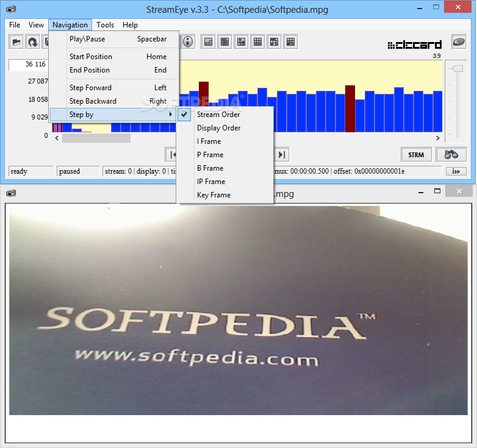Minimize the StreamEye main window
Viewport: 477px width, 448px height.
[420, 8]
